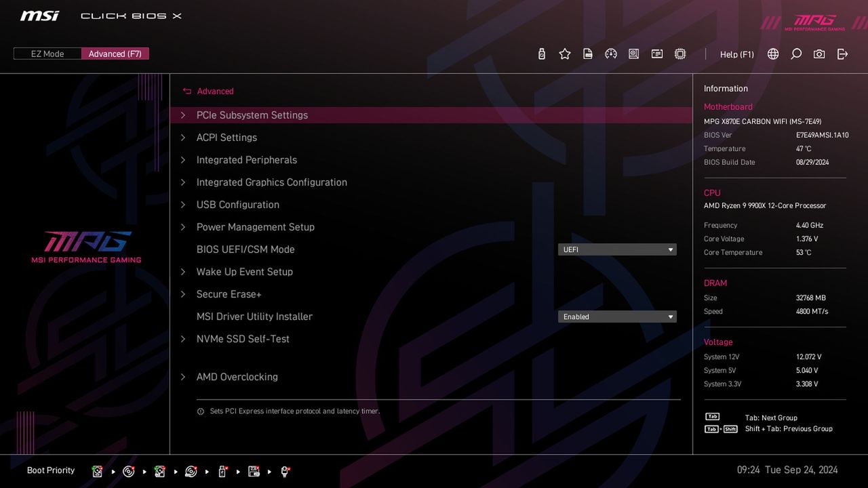The height and width of the screenshot is (488, 868).
Task: Expand PCIe Subsystem Settings
Action: pyautogui.click(x=431, y=115)
